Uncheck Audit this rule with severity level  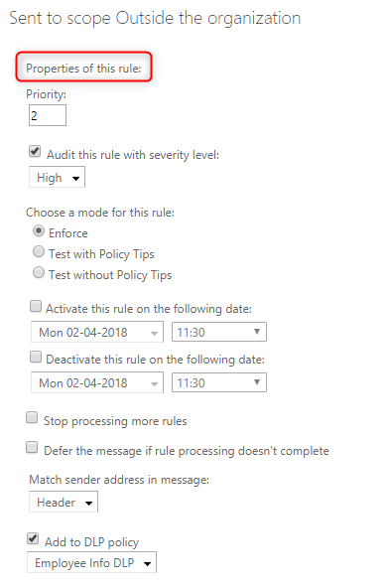click(x=35, y=152)
